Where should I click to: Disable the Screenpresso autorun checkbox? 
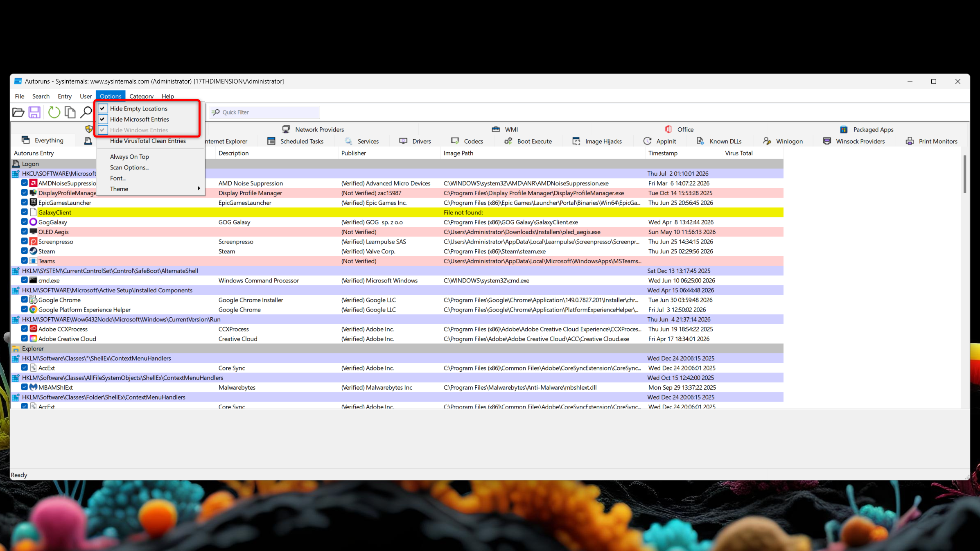pyautogui.click(x=25, y=242)
